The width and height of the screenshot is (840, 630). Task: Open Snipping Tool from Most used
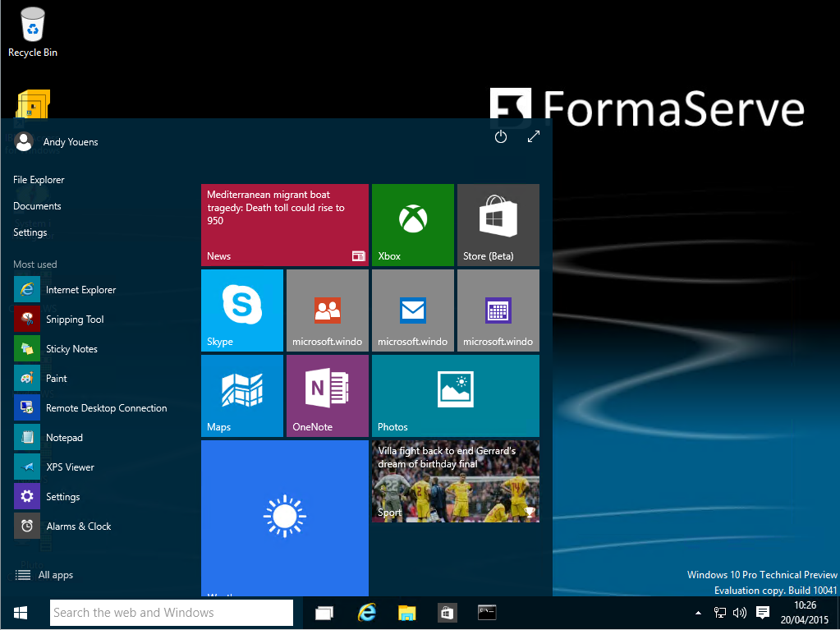tap(74, 320)
